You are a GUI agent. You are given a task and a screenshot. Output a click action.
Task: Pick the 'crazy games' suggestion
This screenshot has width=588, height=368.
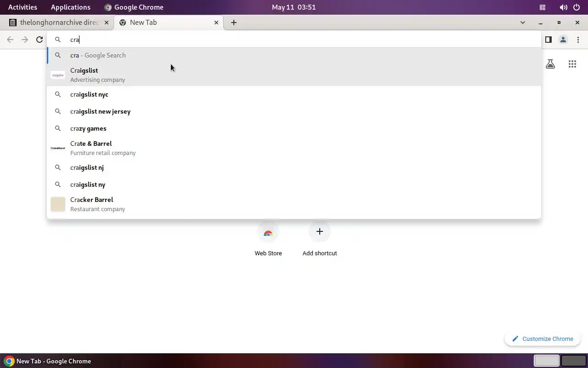(x=294, y=128)
